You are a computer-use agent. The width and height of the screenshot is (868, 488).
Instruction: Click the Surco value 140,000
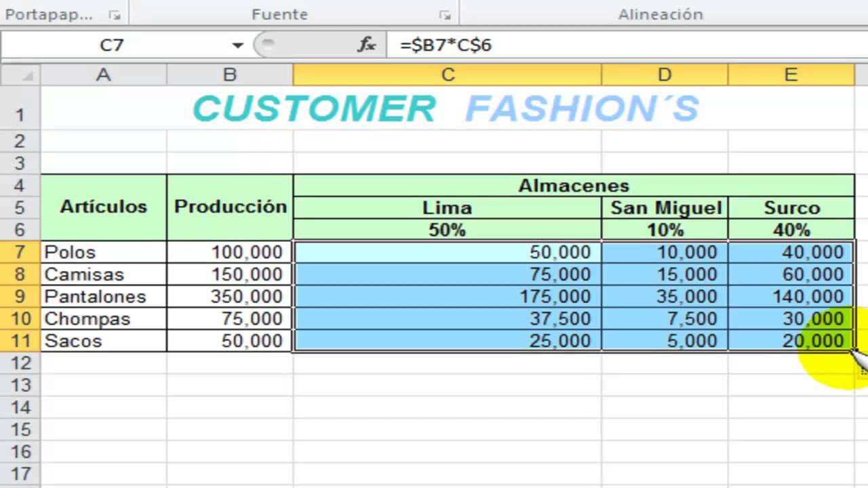point(791,296)
